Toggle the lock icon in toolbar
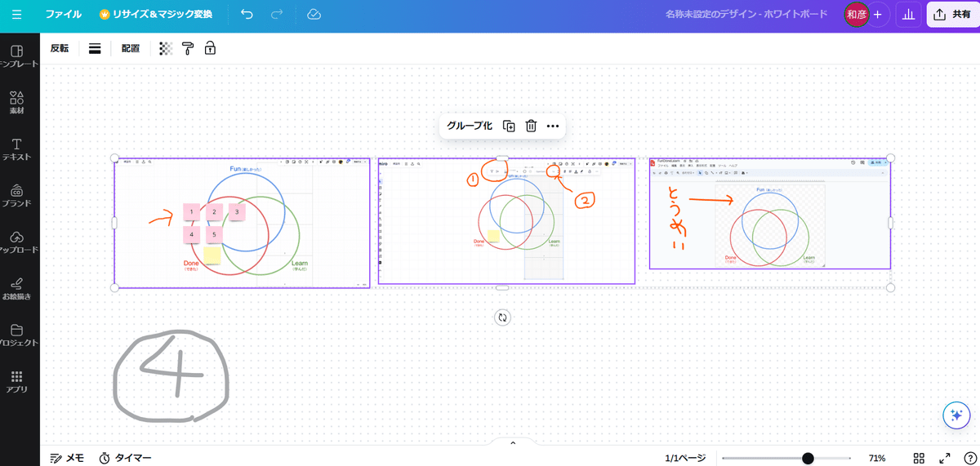This screenshot has width=980, height=466. pyautogui.click(x=210, y=48)
